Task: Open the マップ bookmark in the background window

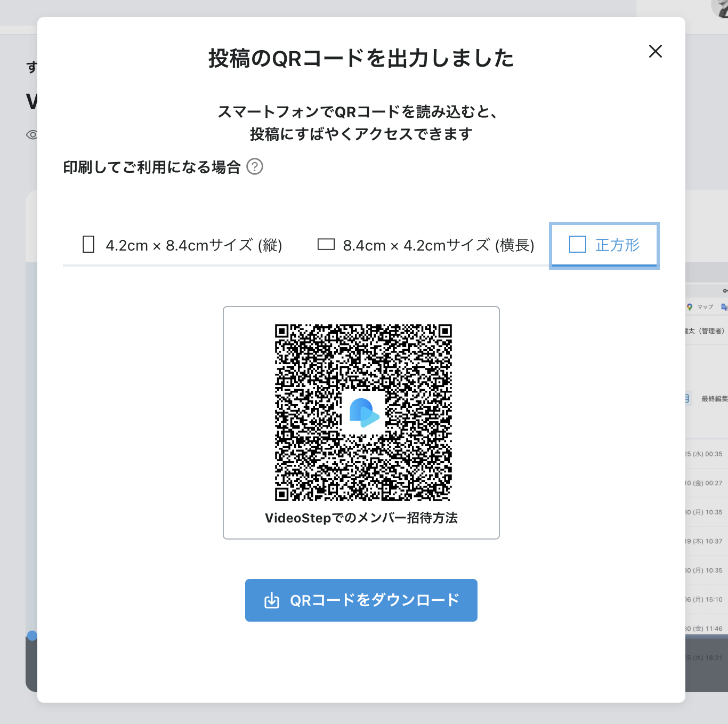Action: click(700, 307)
